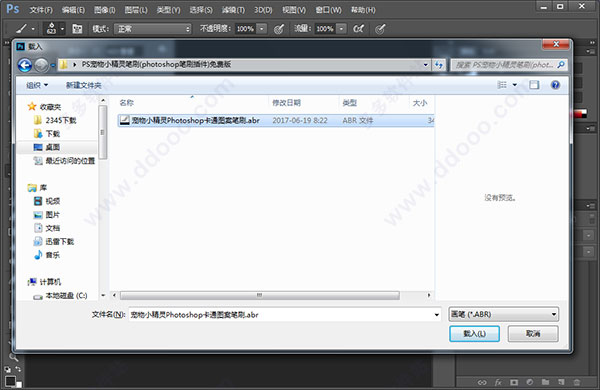
Task: Open the brush preset picker thumbnail
Action: pyautogui.click(x=51, y=29)
